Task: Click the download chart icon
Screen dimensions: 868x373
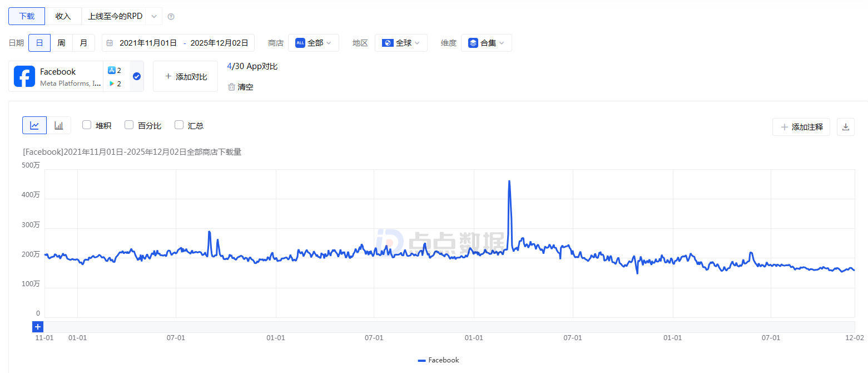Action: point(845,127)
